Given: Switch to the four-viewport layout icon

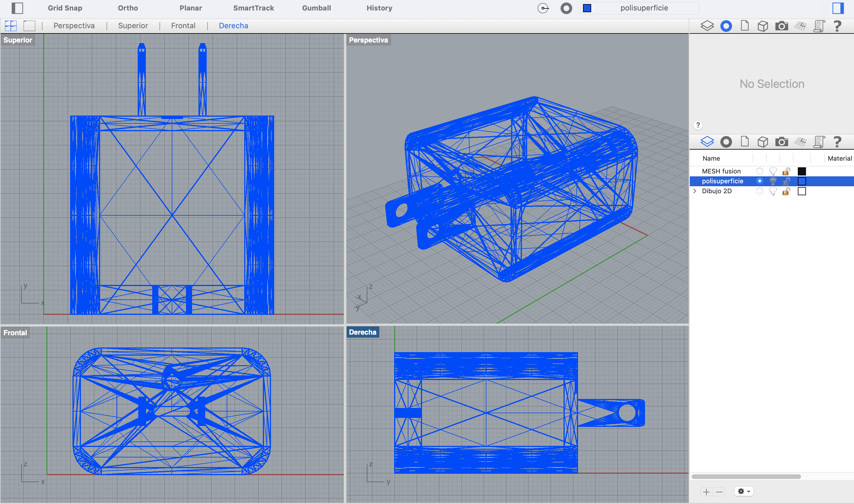Looking at the screenshot, I should [x=10, y=26].
